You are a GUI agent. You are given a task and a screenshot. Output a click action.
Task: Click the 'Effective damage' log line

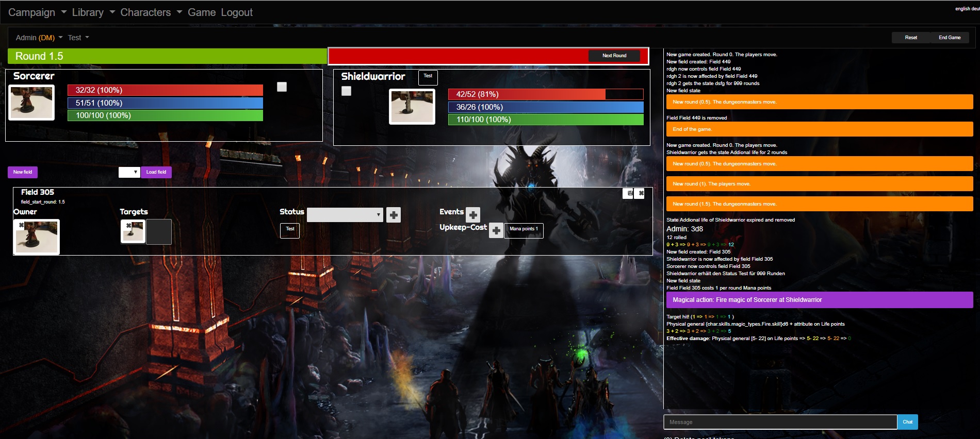[759, 339]
